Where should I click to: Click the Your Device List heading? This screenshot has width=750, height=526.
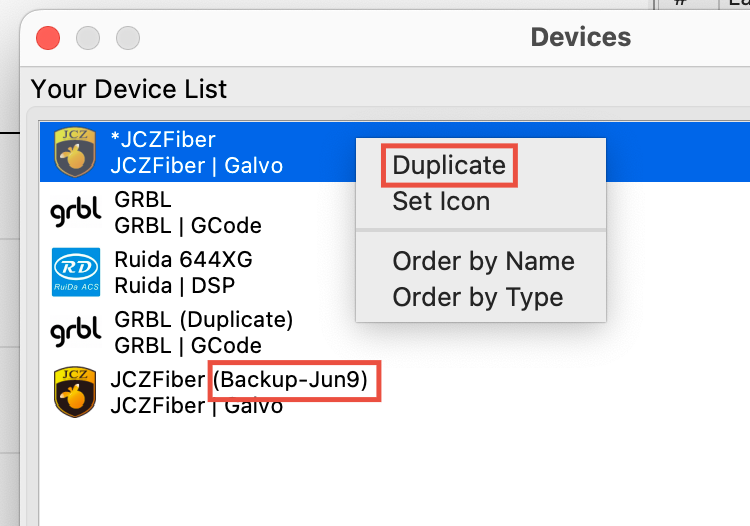click(128, 89)
